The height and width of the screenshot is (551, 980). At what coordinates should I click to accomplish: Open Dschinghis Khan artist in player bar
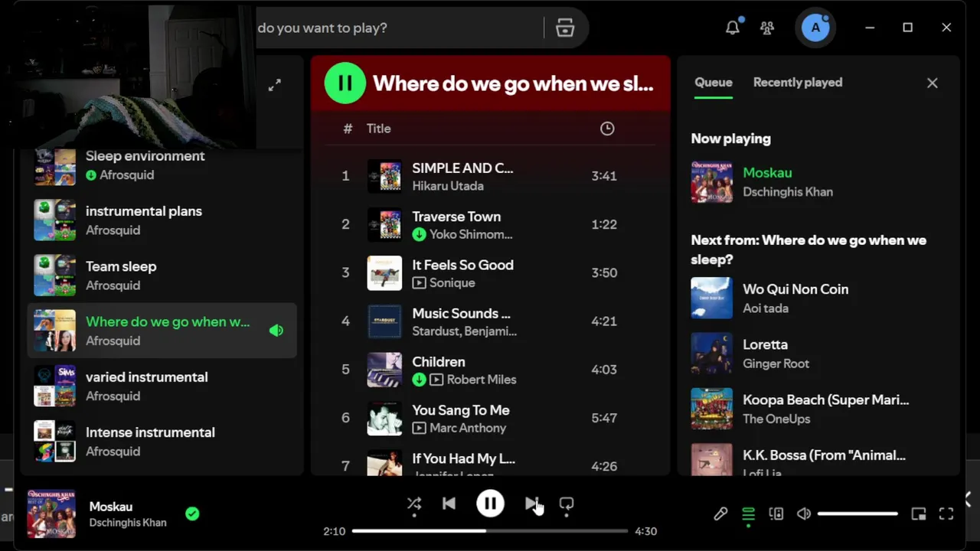tap(128, 523)
